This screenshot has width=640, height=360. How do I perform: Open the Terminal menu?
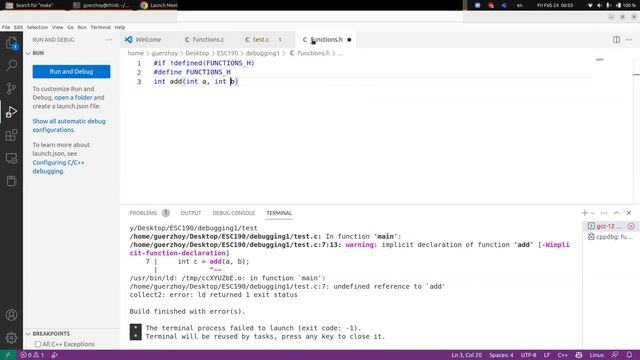100,27
